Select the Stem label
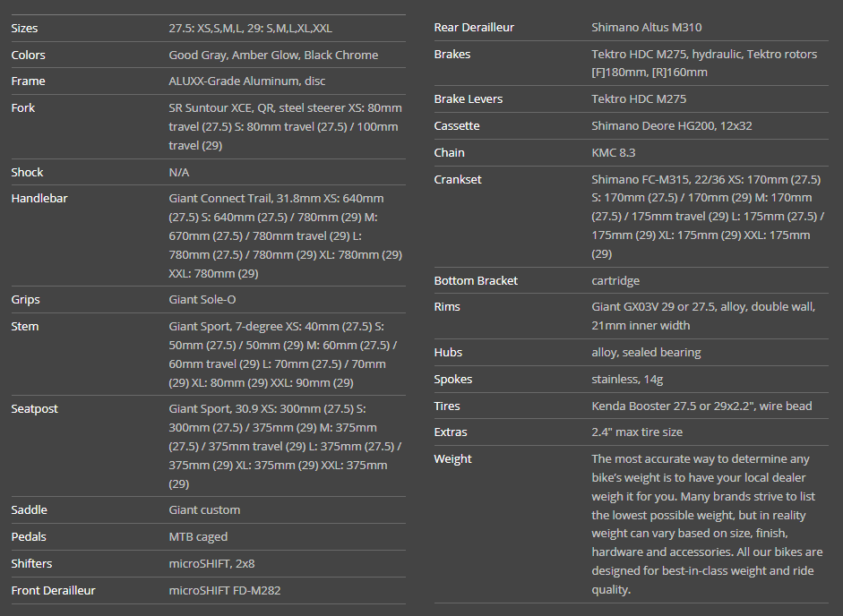 25,326
